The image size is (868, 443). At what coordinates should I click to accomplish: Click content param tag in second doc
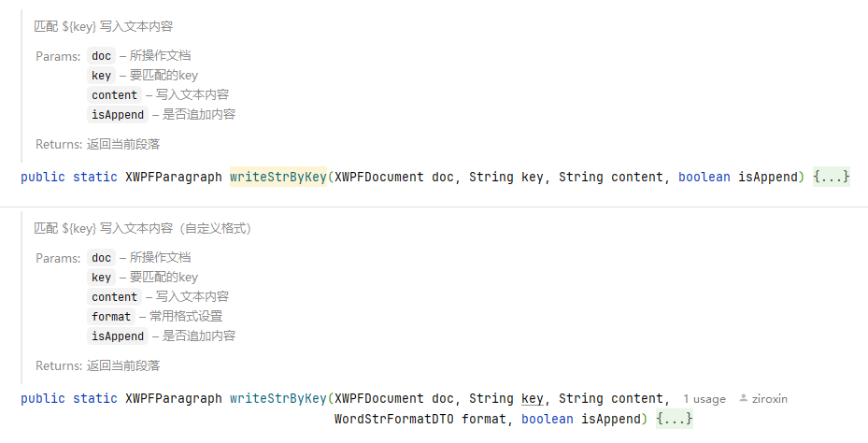[x=114, y=297]
